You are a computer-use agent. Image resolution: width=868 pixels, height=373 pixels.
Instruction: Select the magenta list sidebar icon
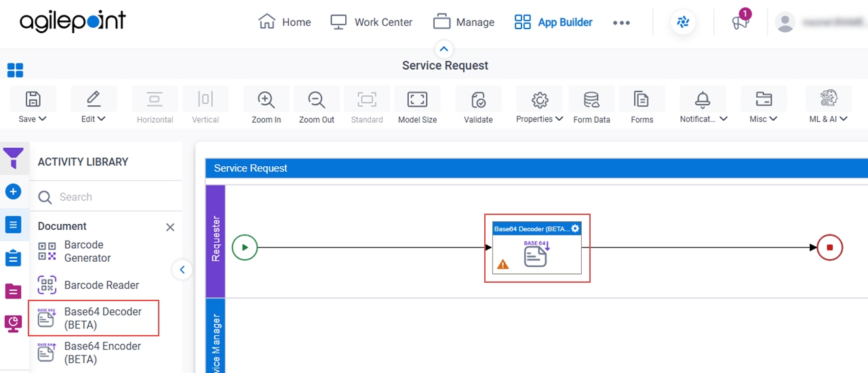pyautogui.click(x=14, y=292)
